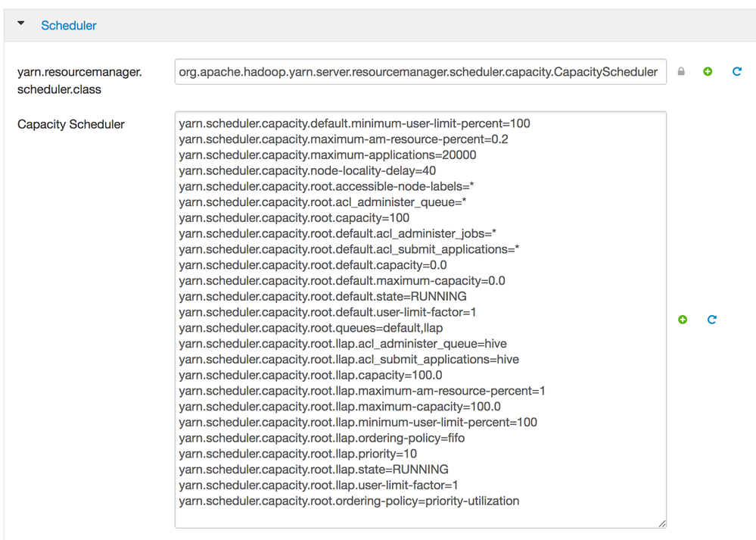Click the line 'yarn.scheduler.capacity.root.queues=default,llap'
The width and height of the screenshot is (756, 540).
coord(310,328)
